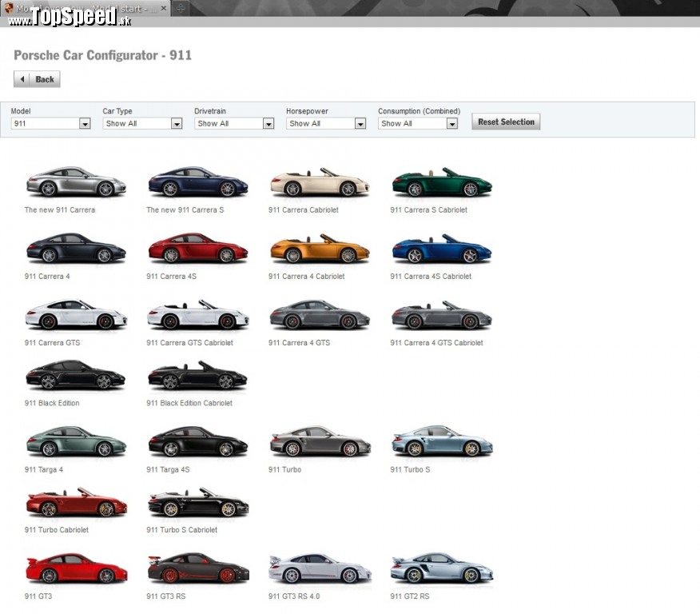
Task: Pick the grey 911 Carrera 4 GTS image
Action: [320, 314]
